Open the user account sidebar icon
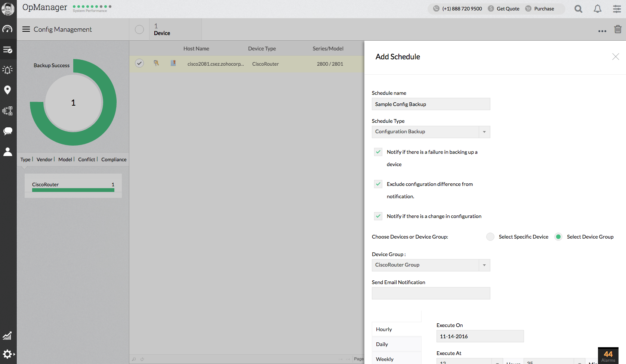The width and height of the screenshot is (626, 364). (x=7, y=152)
